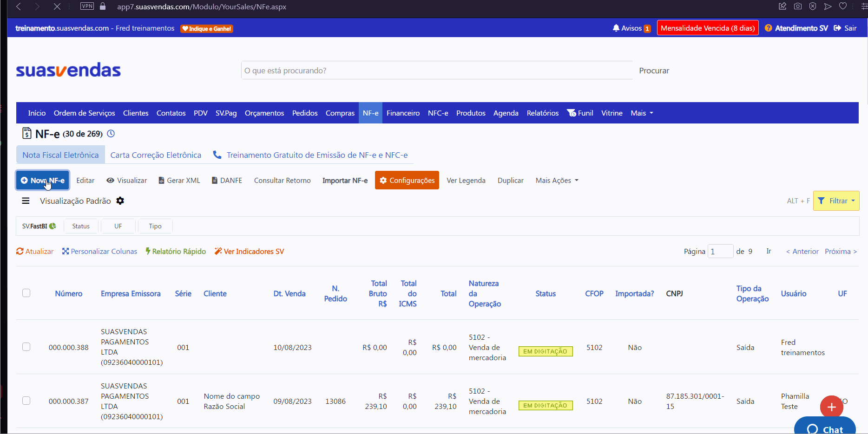Click the Visualizar eye icon
Viewport: 868px width, 434px height.
110,180
